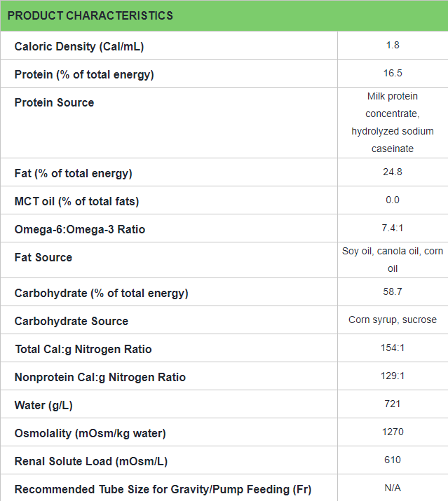Click Renal Solute Load value 610
Image resolution: width=448 pixels, height=501 pixels.
393,460
